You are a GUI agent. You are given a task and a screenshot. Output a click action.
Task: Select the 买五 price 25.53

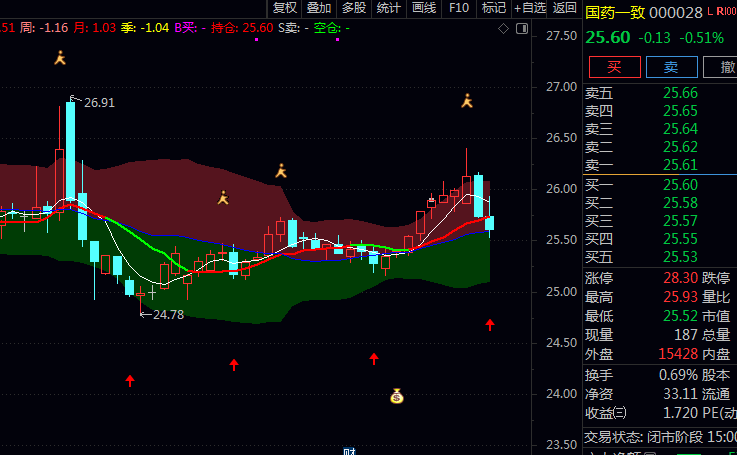click(680, 257)
